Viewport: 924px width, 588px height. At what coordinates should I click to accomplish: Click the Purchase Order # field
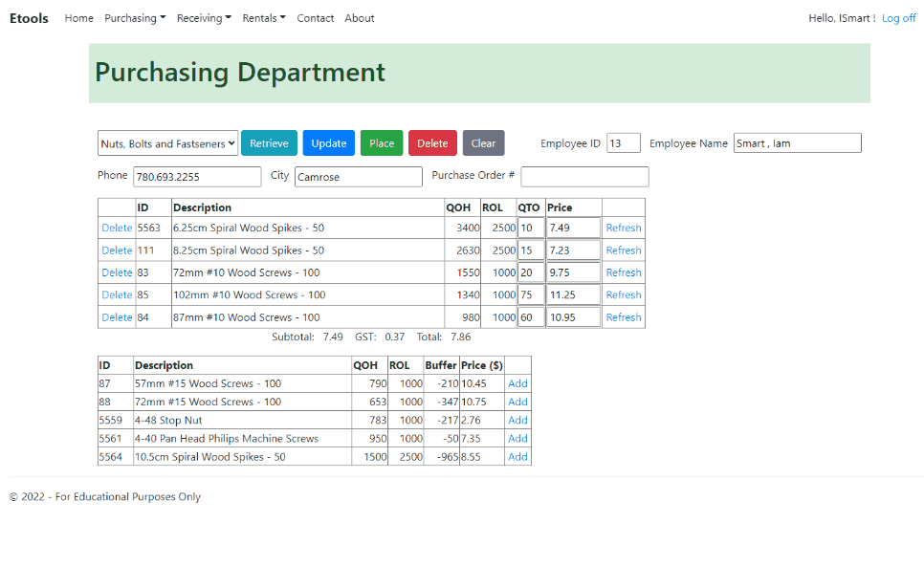pos(584,177)
